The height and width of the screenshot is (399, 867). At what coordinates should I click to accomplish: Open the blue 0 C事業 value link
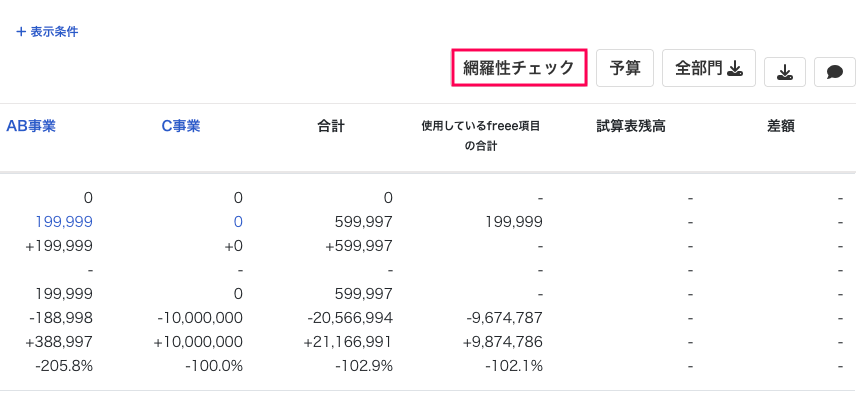click(238, 222)
